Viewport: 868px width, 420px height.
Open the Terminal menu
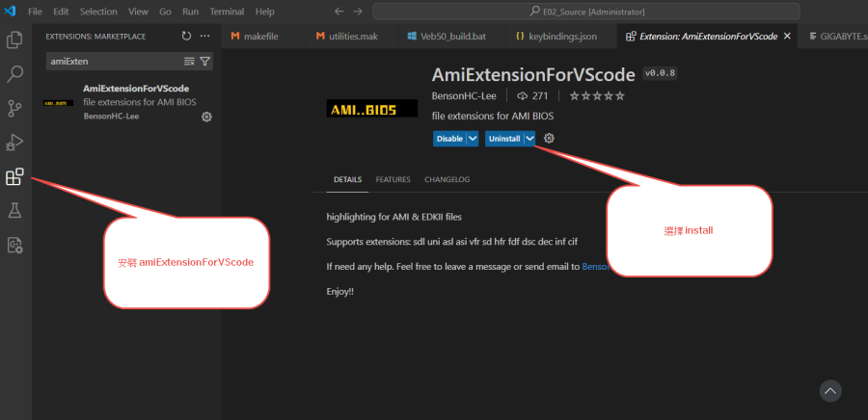227,12
